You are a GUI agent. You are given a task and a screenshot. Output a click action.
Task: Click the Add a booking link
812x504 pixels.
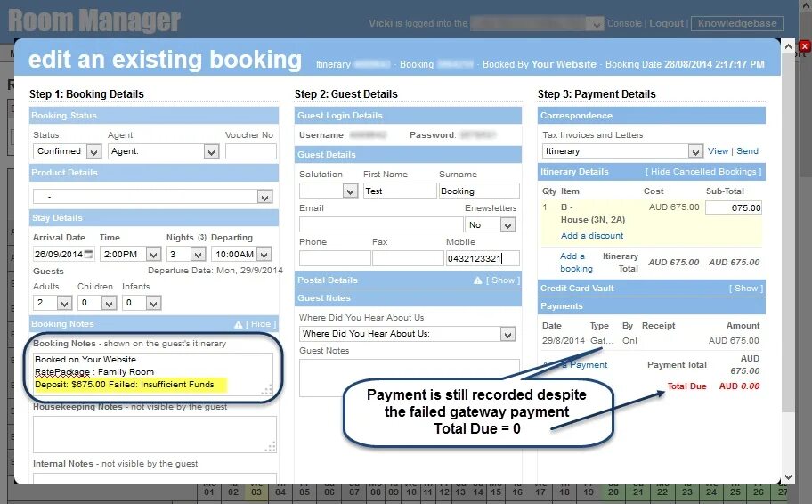coord(576,263)
